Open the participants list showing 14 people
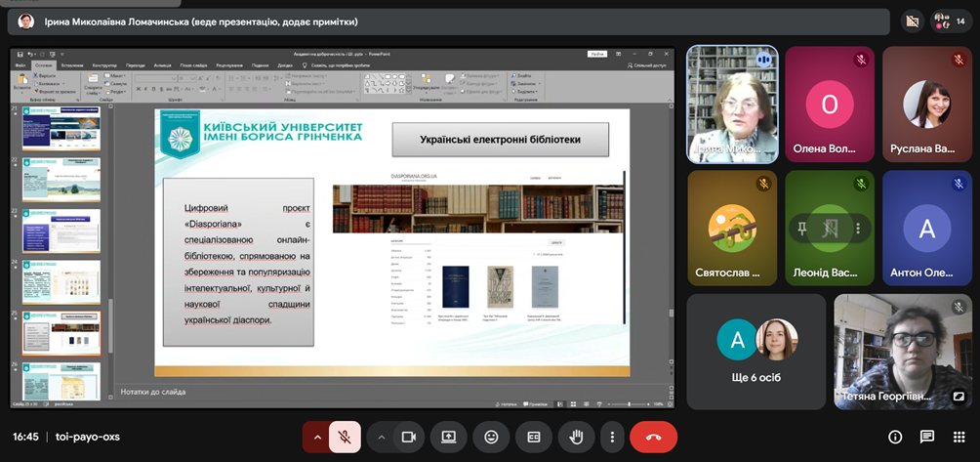The width and height of the screenshot is (980, 462). click(952, 21)
